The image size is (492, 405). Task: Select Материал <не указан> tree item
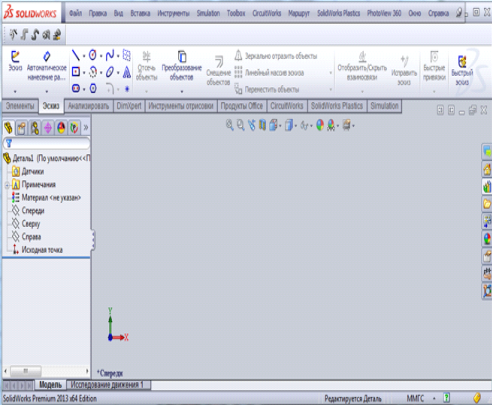click(x=46, y=198)
